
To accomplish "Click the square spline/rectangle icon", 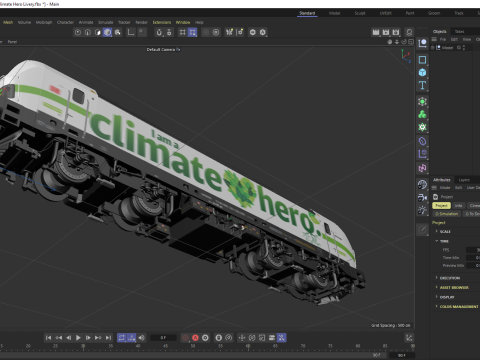I will 422,60.
